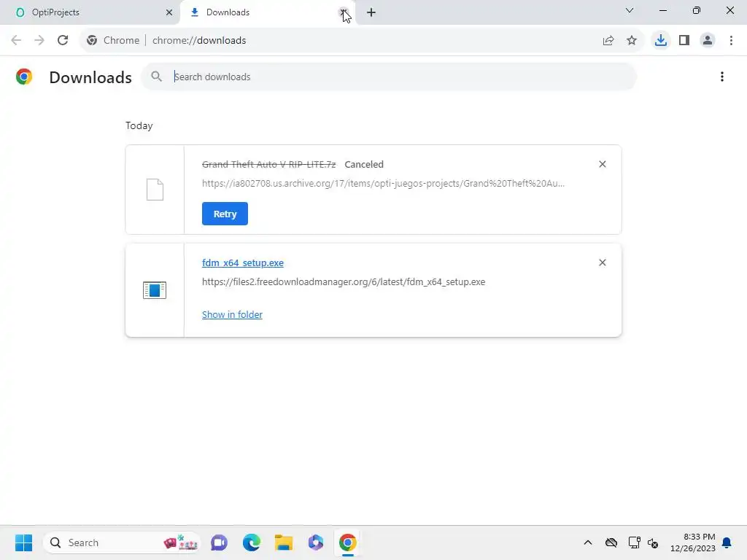Go back to previous page
747x560 pixels.
coord(16,41)
